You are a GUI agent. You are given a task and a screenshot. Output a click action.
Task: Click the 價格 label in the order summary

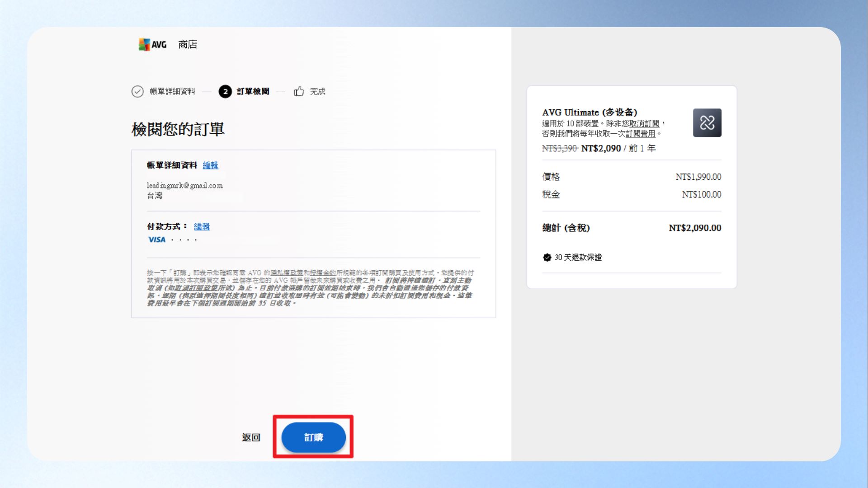pos(551,177)
